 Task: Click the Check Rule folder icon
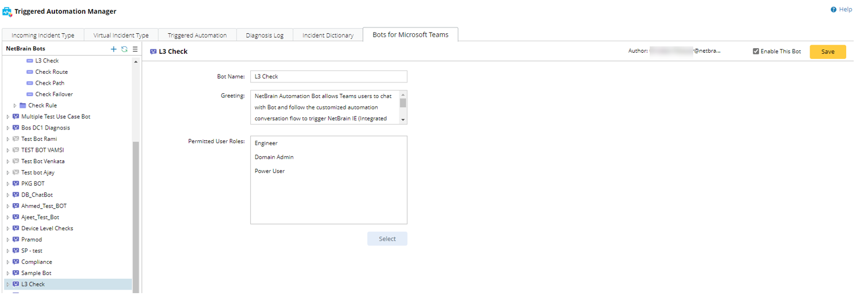tap(23, 105)
